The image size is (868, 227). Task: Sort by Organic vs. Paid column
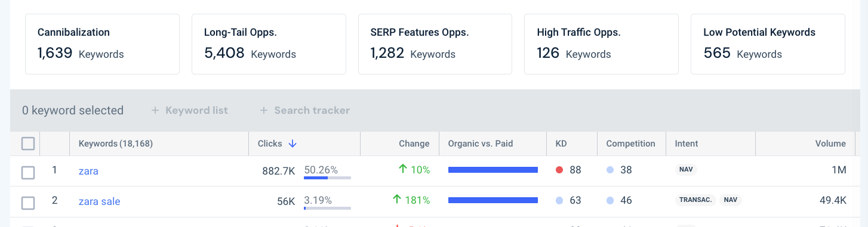pyautogui.click(x=481, y=144)
